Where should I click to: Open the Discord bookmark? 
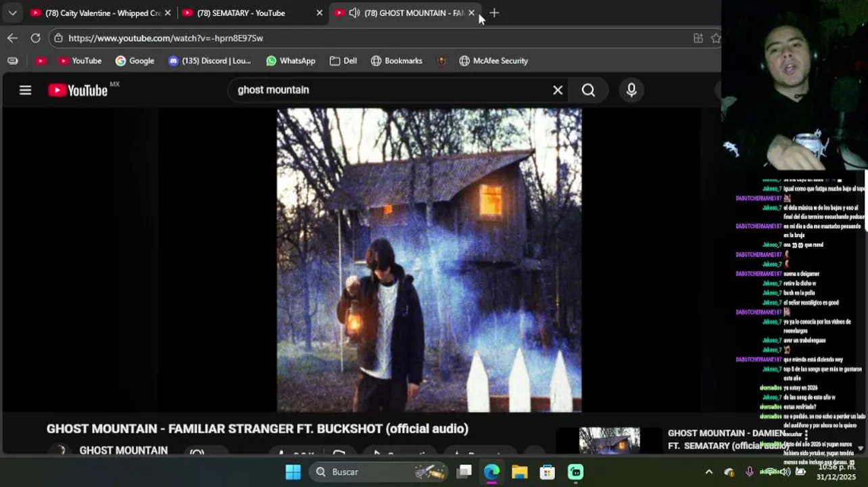pyautogui.click(x=210, y=61)
